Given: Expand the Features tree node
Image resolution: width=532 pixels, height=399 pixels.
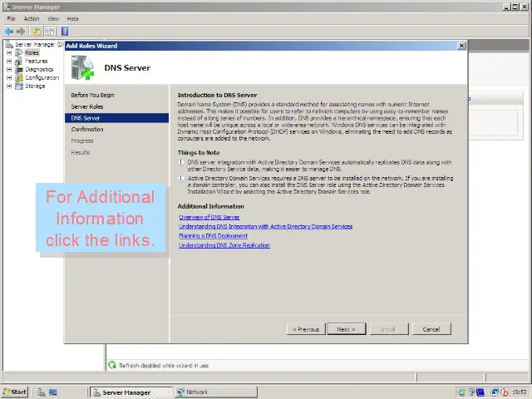Looking at the screenshot, I should [x=9, y=61].
